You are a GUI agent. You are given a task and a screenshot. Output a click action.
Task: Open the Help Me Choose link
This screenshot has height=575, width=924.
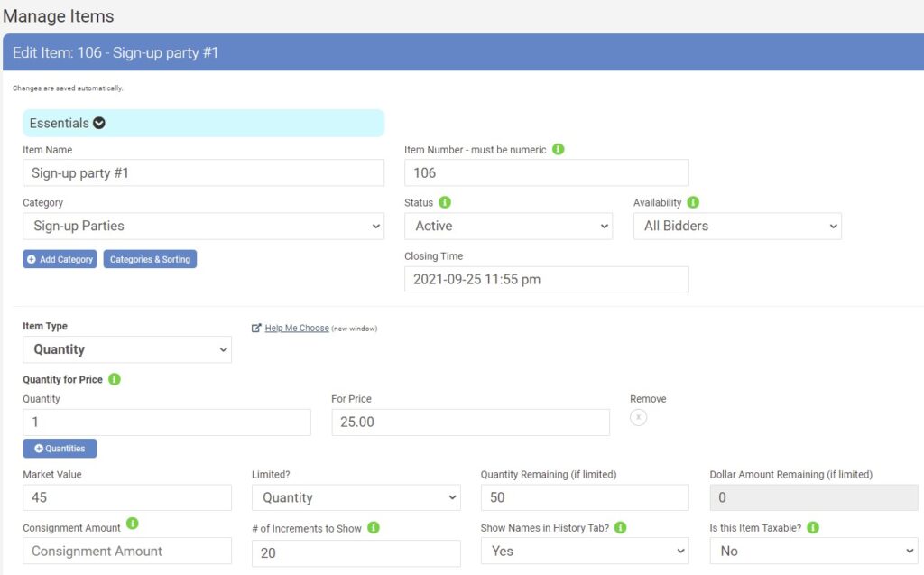[x=296, y=328]
